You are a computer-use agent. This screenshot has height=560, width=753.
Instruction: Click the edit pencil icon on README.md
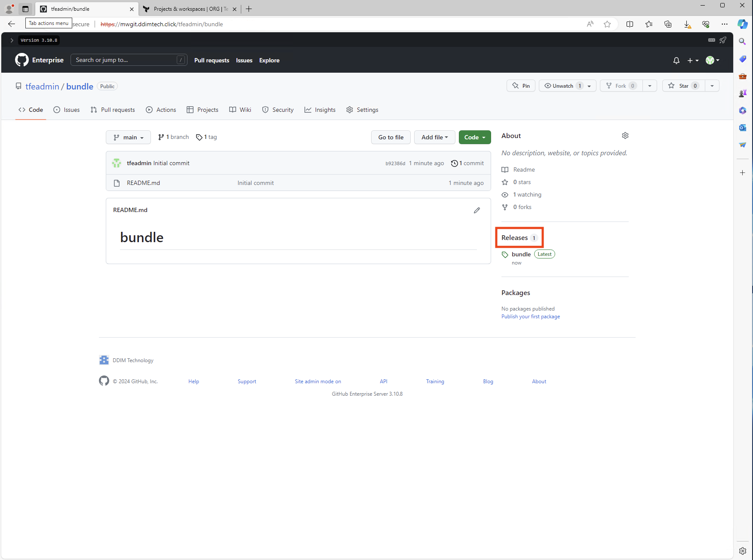pyautogui.click(x=477, y=210)
